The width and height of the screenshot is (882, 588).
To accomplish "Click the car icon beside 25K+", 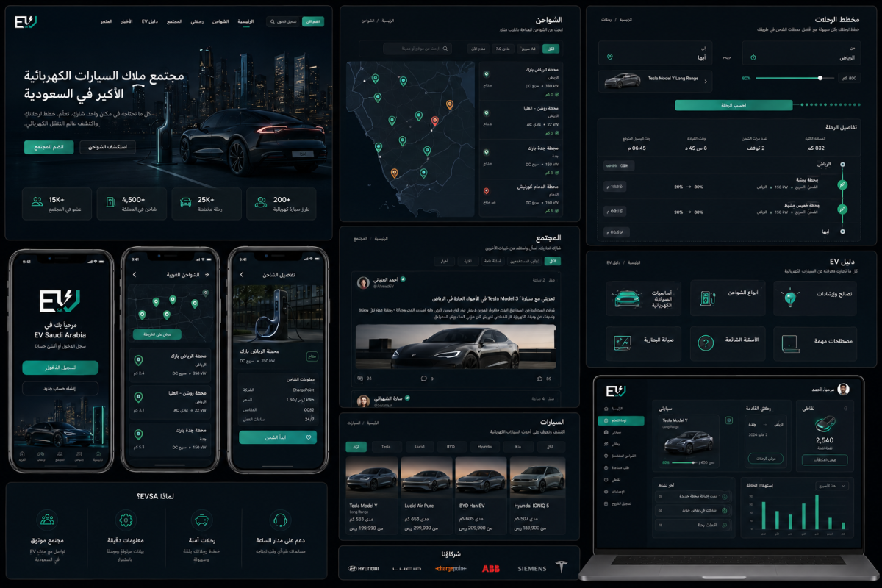I will coord(186,201).
